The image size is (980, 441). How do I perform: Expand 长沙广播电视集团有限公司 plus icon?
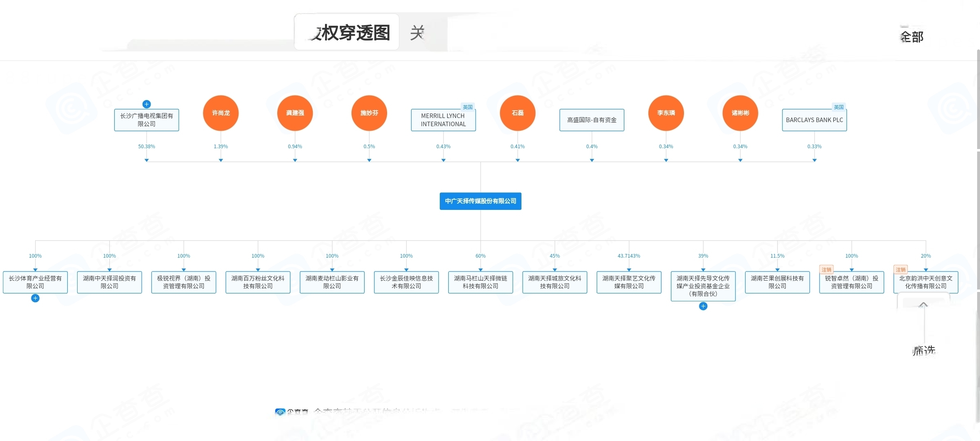[147, 104]
